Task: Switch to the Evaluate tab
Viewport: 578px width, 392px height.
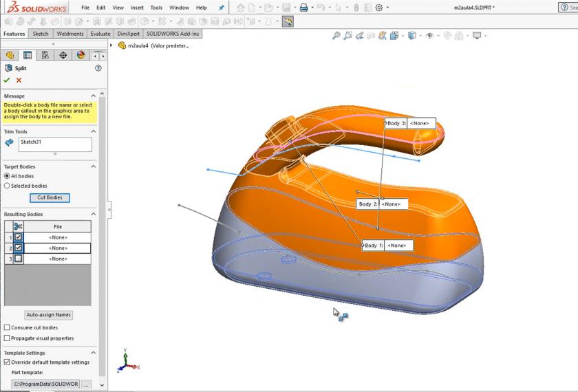Action: click(x=100, y=33)
